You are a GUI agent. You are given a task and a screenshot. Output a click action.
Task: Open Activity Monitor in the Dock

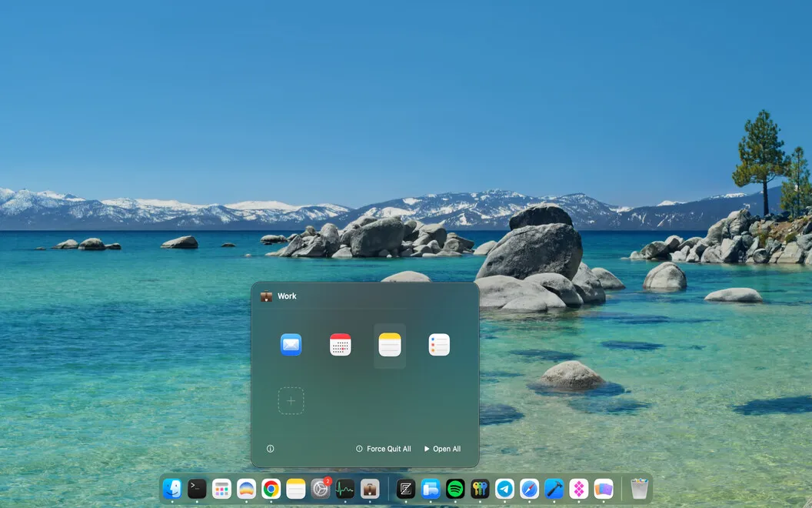tap(345, 489)
